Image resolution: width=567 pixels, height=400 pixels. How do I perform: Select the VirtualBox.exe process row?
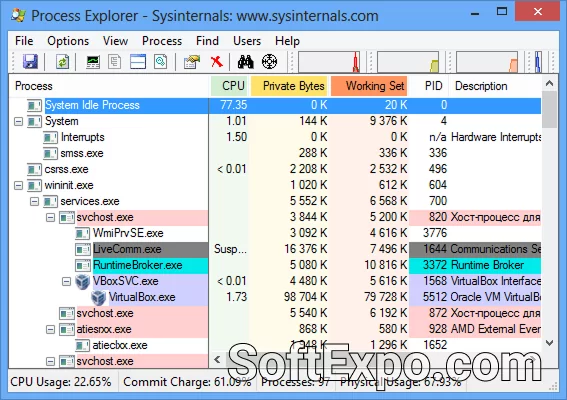pyautogui.click(x=275, y=297)
